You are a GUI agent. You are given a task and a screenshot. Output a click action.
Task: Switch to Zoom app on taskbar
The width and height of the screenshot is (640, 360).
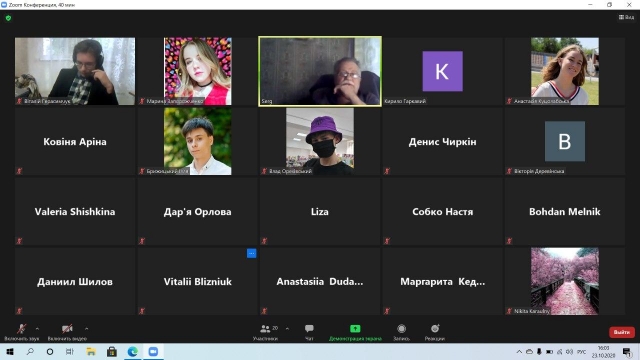point(153,351)
